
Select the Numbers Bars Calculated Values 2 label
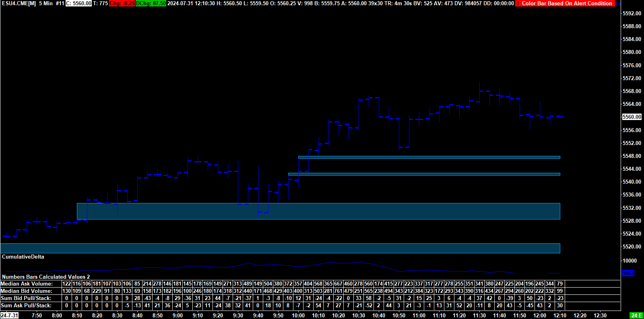[46, 277]
